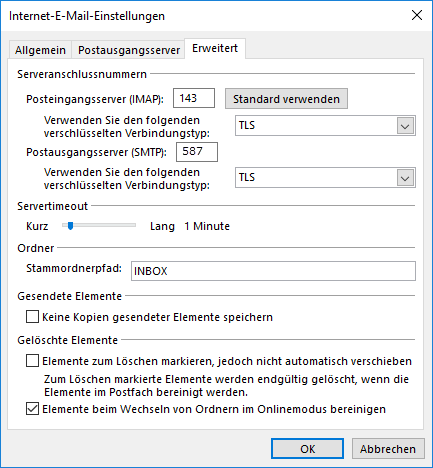Click the TLS combo box for IMAP
The height and width of the screenshot is (468, 433).
point(325,126)
